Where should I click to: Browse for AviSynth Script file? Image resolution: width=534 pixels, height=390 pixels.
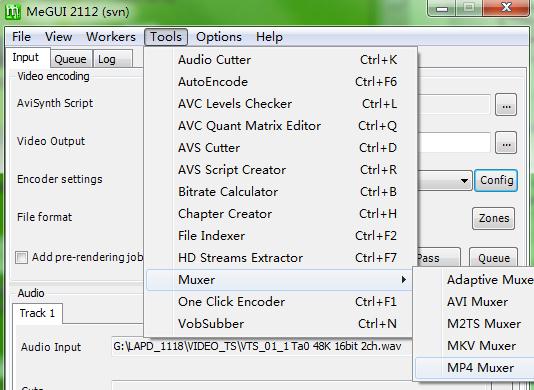[x=506, y=105]
